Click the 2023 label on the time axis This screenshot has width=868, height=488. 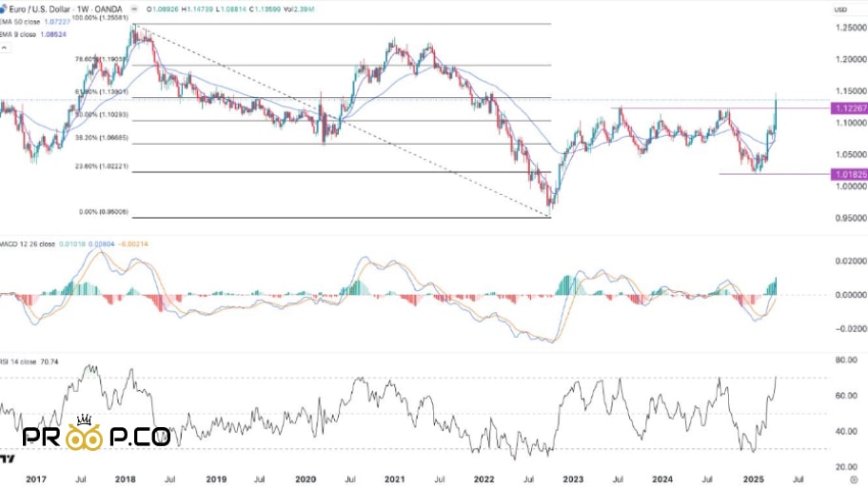point(573,481)
